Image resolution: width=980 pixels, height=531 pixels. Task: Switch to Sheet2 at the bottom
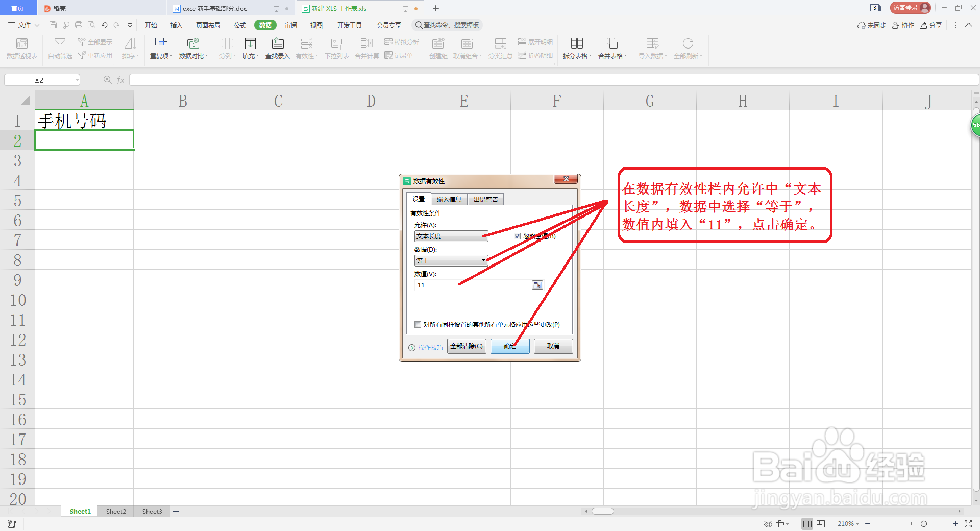coord(115,511)
